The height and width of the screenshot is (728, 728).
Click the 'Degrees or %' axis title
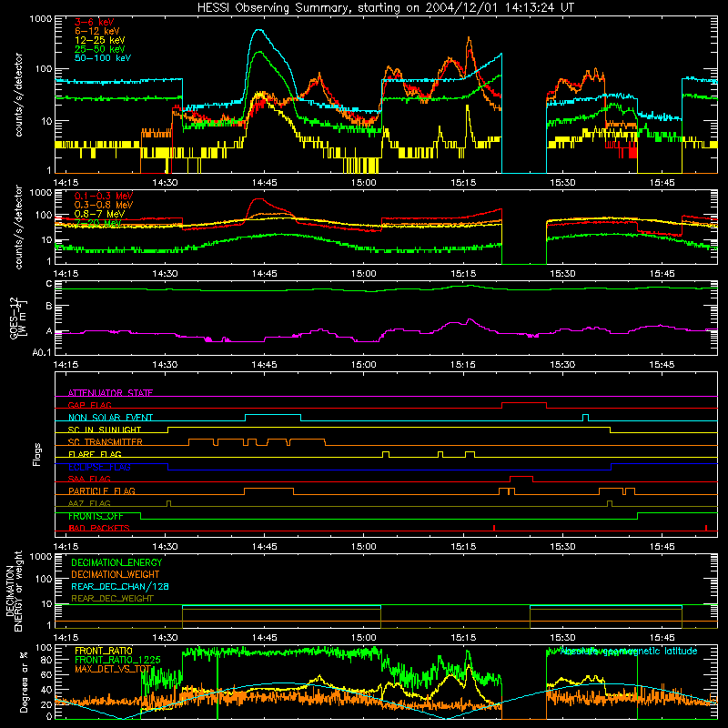pyautogui.click(x=24, y=682)
